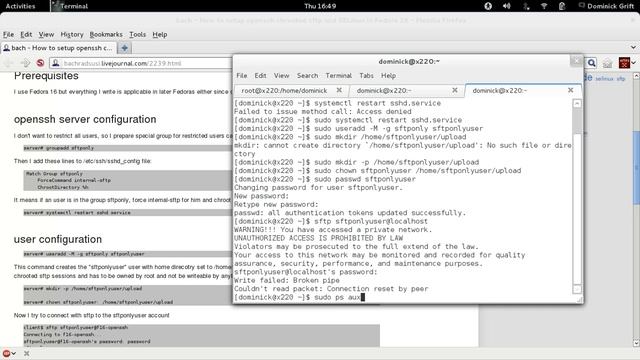Image resolution: width=640 pixels, height=360 pixels.
Task: Open the Terminal menu in terminal window
Action: coord(338,76)
